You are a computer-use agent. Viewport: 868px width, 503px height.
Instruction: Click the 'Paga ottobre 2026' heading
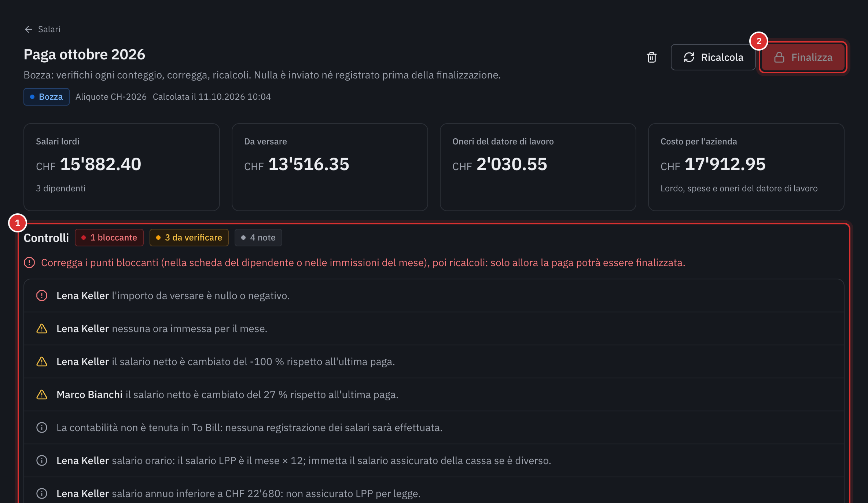(84, 55)
